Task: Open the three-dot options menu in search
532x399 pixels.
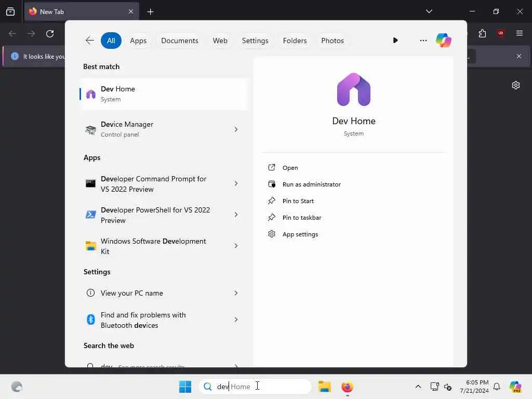Action: point(423,41)
